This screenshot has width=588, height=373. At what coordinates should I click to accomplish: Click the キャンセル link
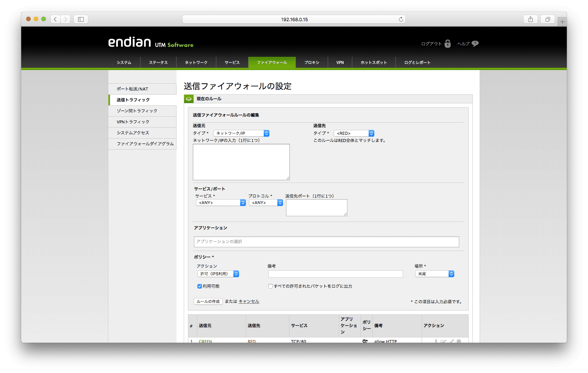point(249,301)
